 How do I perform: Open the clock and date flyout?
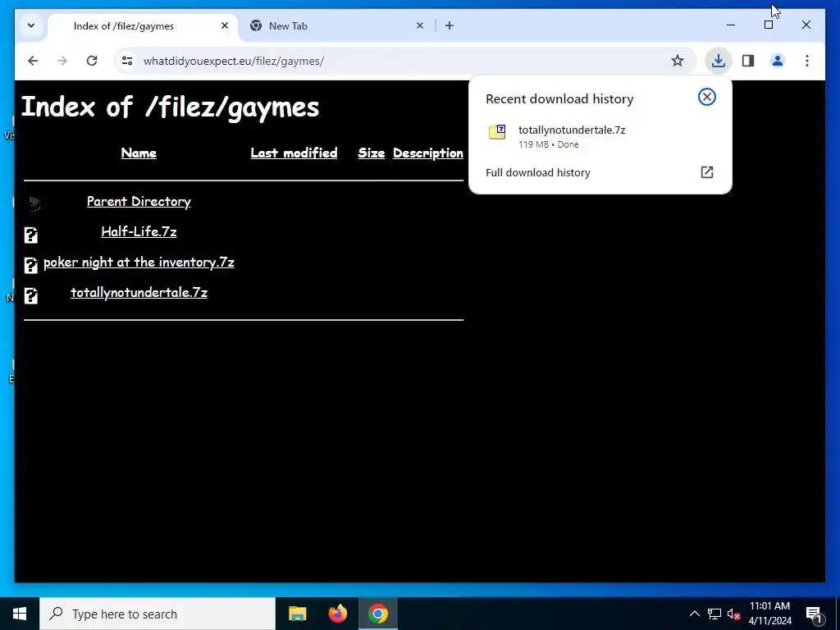(769, 614)
